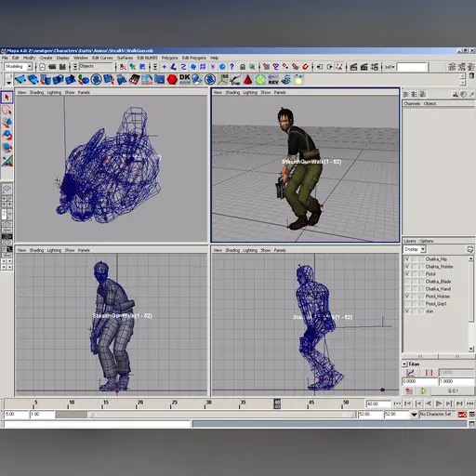Toggle visibility of Chatka_Holster layer
476x476 pixels.
pos(407,267)
